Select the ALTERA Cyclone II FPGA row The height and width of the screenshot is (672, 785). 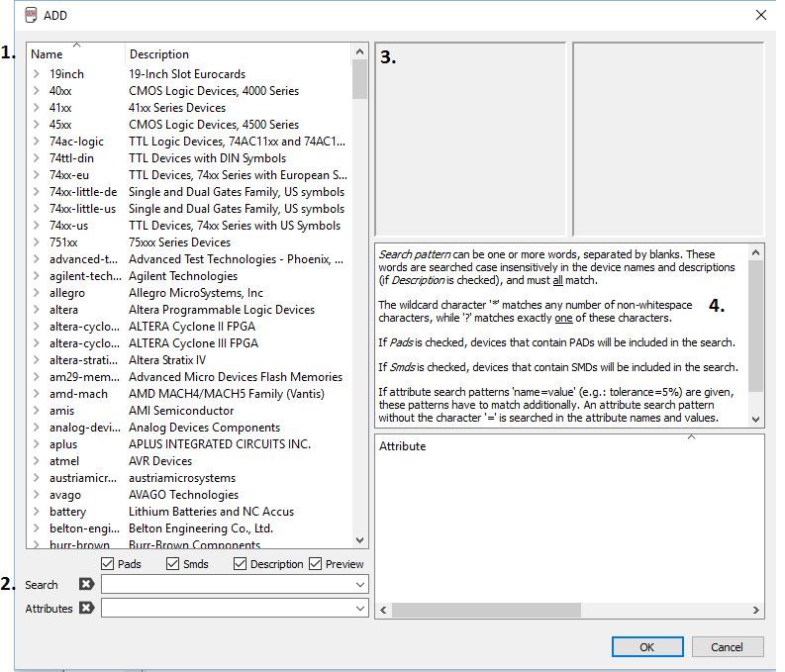pos(189,327)
